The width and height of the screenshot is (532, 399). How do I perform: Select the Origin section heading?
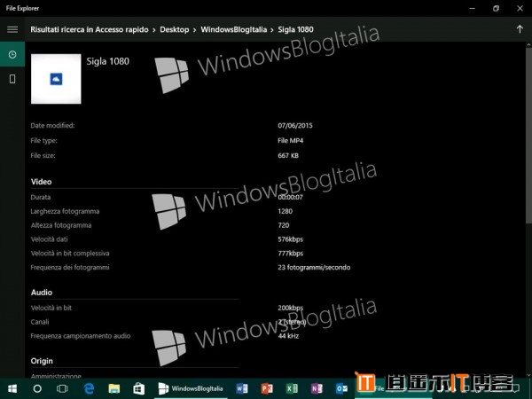(42, 361)
